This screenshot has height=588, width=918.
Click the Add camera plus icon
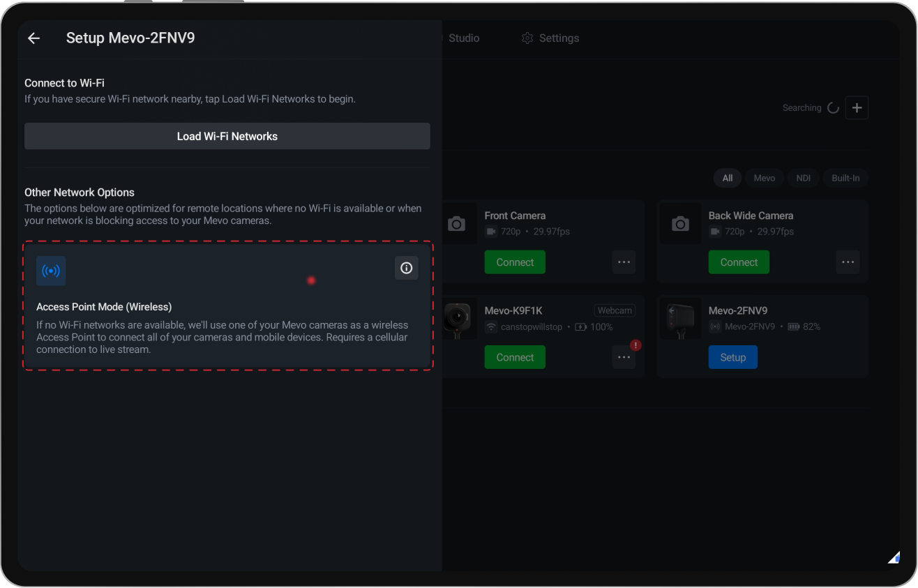[x=857, y=108]
